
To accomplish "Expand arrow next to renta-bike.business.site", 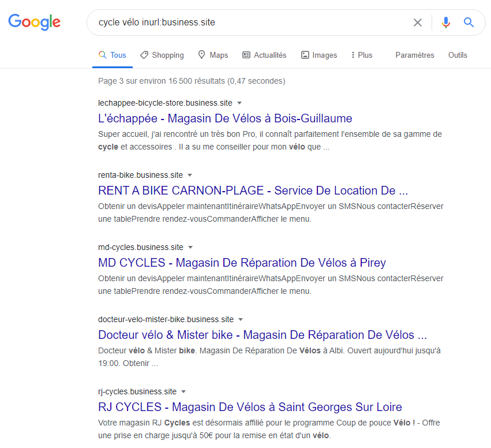I will 190,175.
